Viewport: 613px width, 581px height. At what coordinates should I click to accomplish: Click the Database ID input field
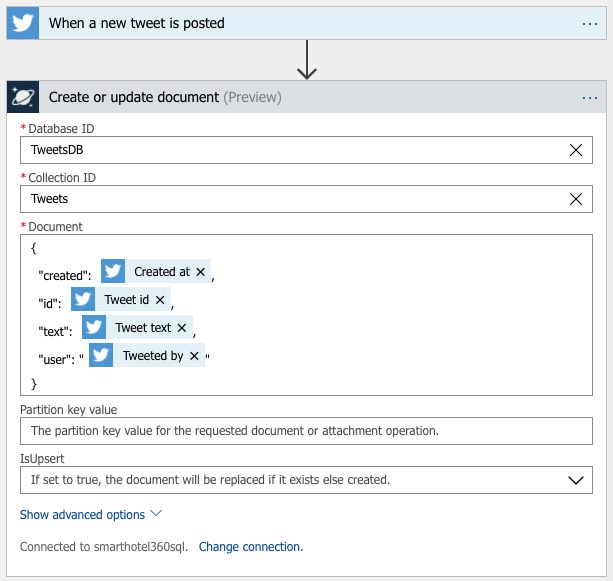coord(290,150)
